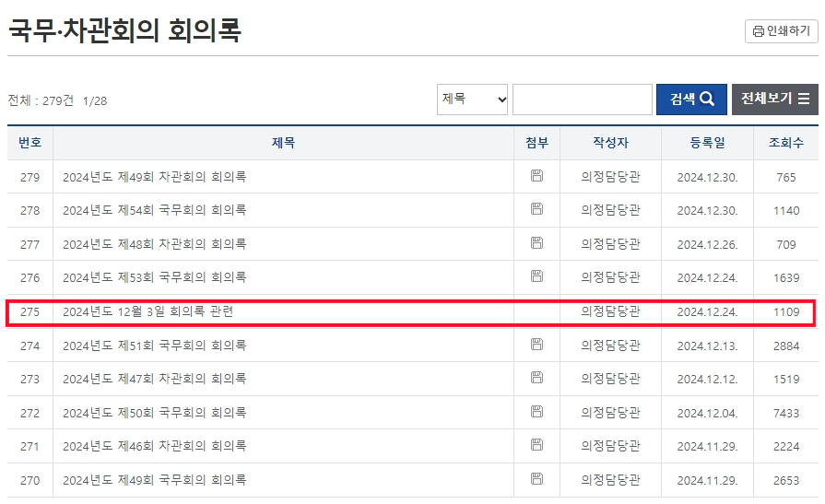Click the date 2024.12.12.
This screenshot has width=825, height=504.
click(x=707, y=380)
